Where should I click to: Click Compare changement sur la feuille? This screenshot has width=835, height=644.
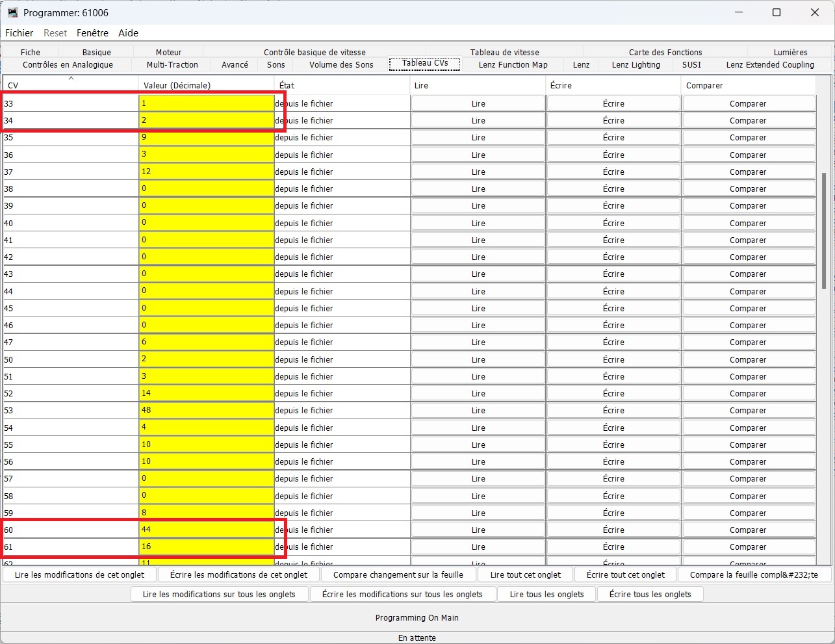(398, 574)
